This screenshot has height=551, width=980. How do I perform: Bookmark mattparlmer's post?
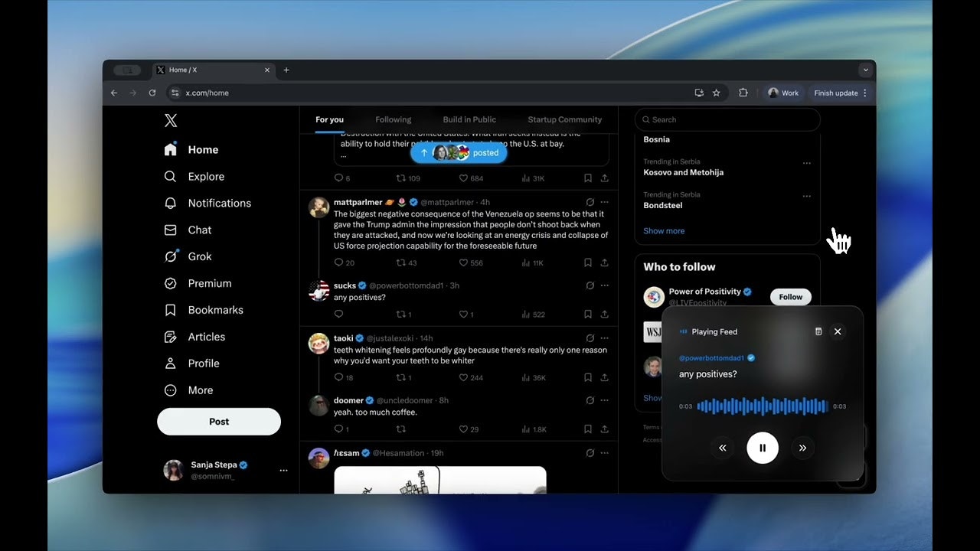click(588, 263)
